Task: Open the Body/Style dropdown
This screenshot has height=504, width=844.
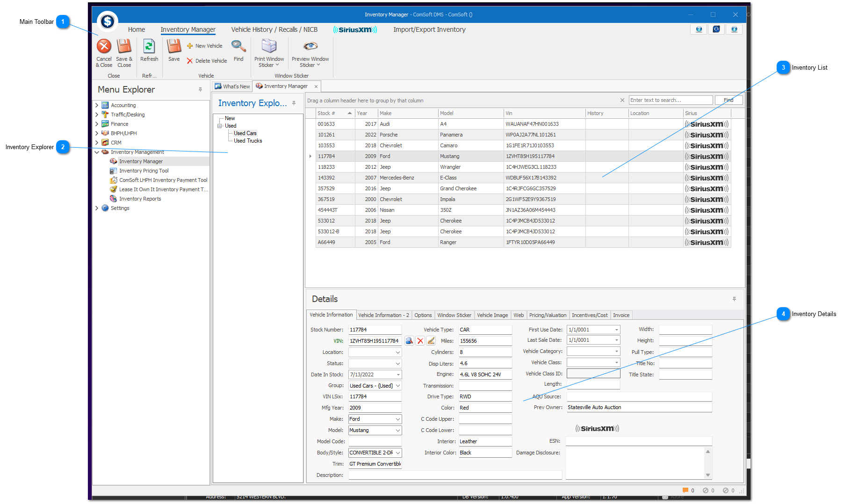Action: [398, 453]
